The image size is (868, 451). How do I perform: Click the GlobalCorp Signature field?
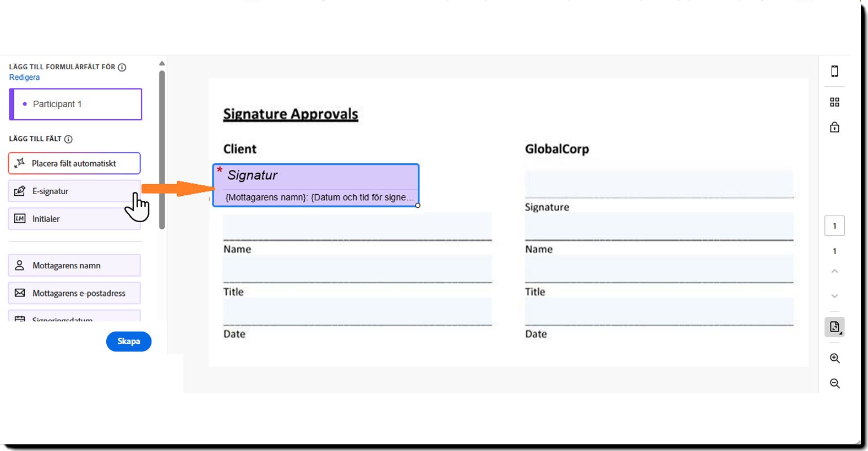659,184
